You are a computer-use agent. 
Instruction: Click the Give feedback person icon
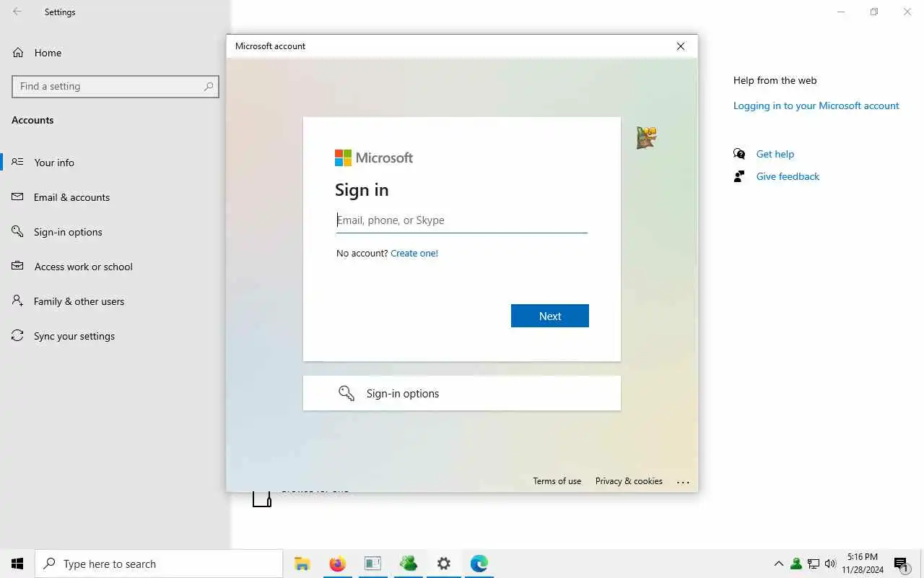tap(739, 176)
